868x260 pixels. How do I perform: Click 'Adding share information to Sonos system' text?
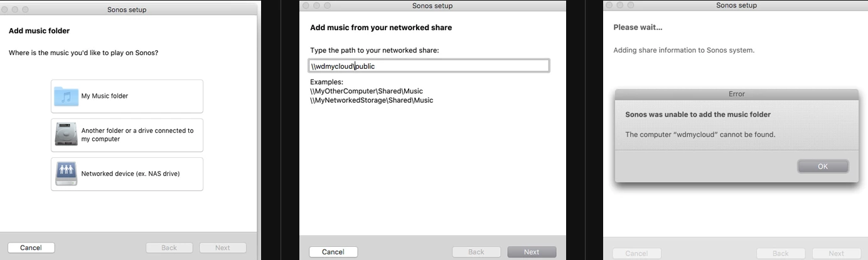click(x=683, y=50)
